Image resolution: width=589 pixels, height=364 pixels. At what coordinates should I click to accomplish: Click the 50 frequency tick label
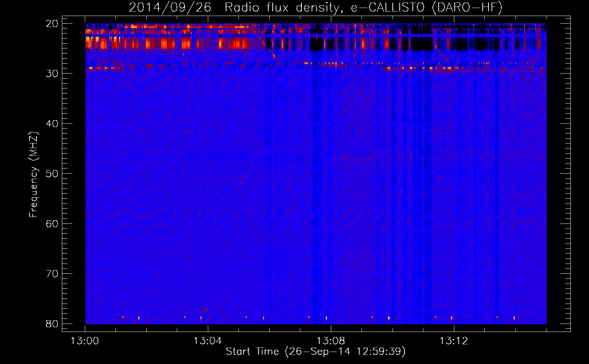52,174
